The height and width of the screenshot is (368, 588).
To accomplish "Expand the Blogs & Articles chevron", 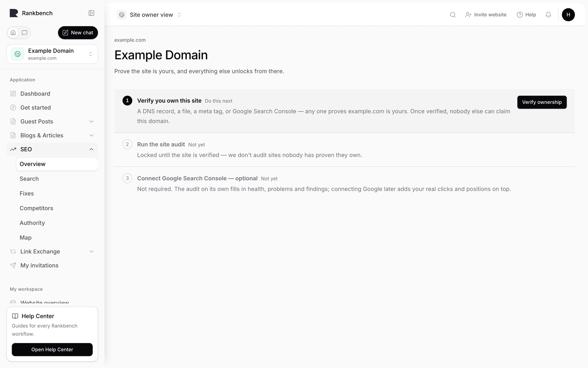I will coord(91,135).
